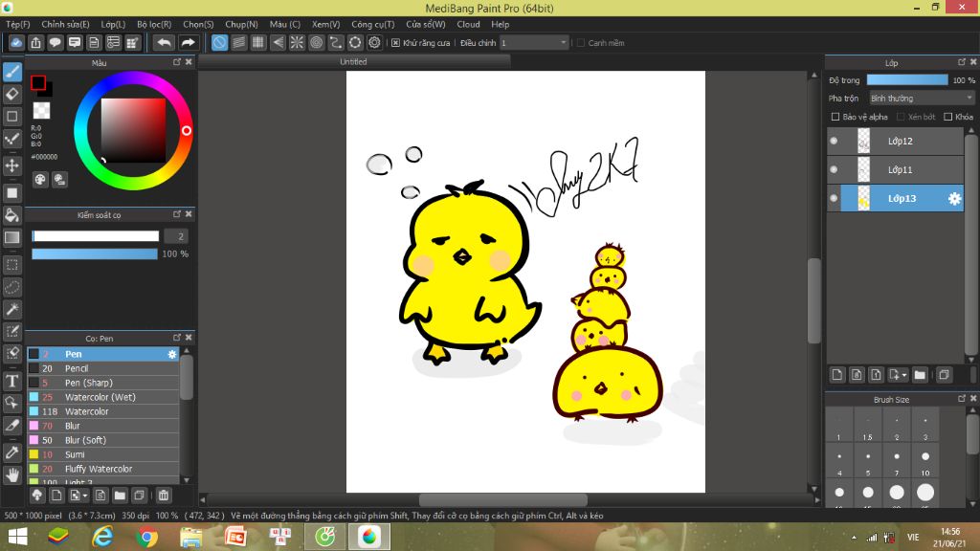Hide layer Lớp11

[x=834, y=169]
